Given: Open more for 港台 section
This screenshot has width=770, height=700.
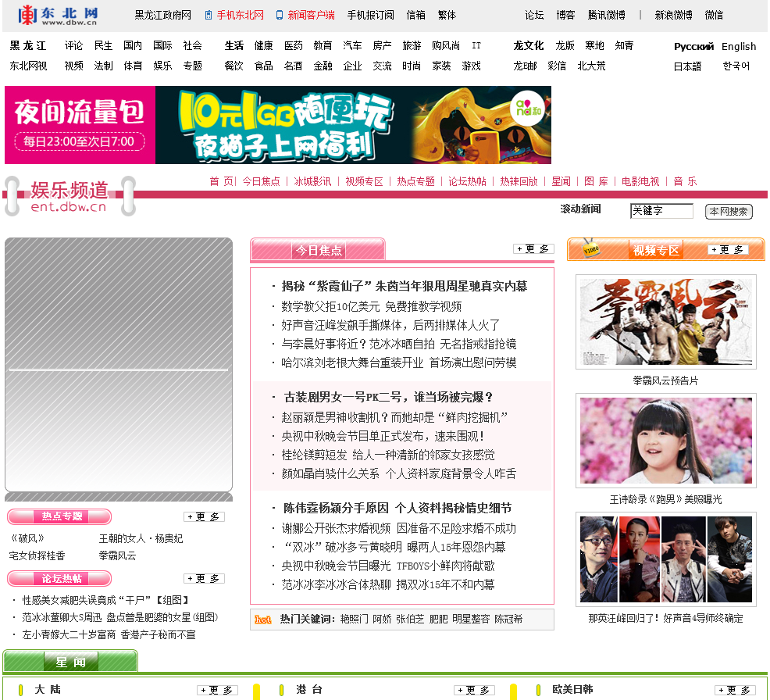Looking at the screenshot, I should click(474, 690).
